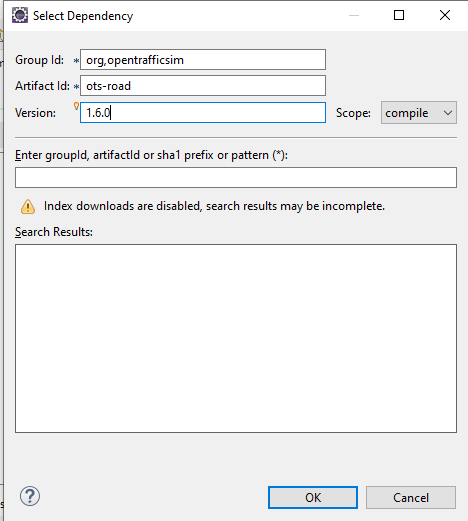This screenshot has width=468, height=521.
Task: Open the Scope dropdown showing compile
Action: coord(419,113)
